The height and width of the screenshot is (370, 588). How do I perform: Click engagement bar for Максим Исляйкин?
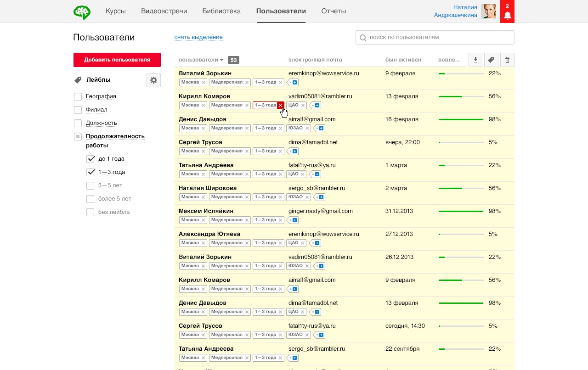461,211
